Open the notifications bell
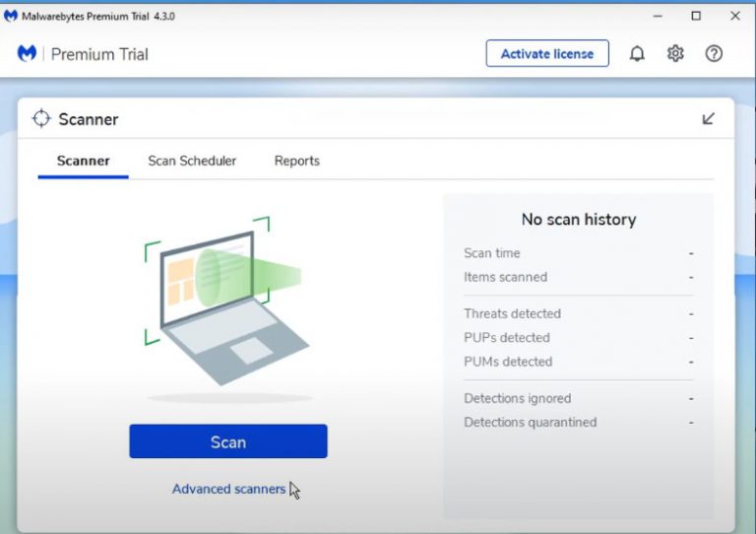This screenshot has width=756, height=534. (x=637, y=53)
